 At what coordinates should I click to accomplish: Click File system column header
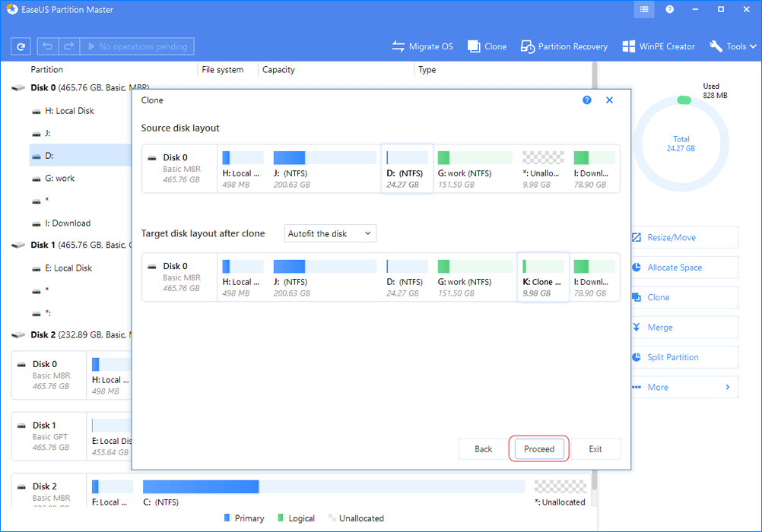click(x=223, y=69)
